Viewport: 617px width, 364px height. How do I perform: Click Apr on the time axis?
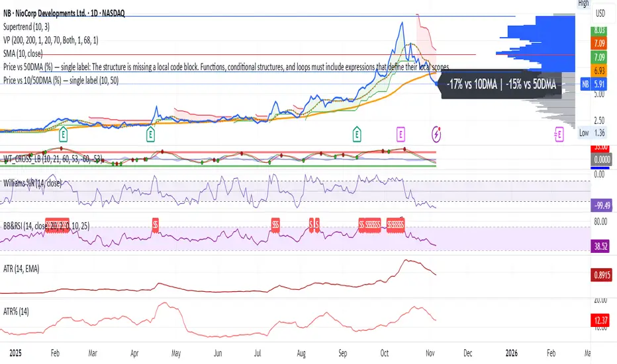click(134, 353)
